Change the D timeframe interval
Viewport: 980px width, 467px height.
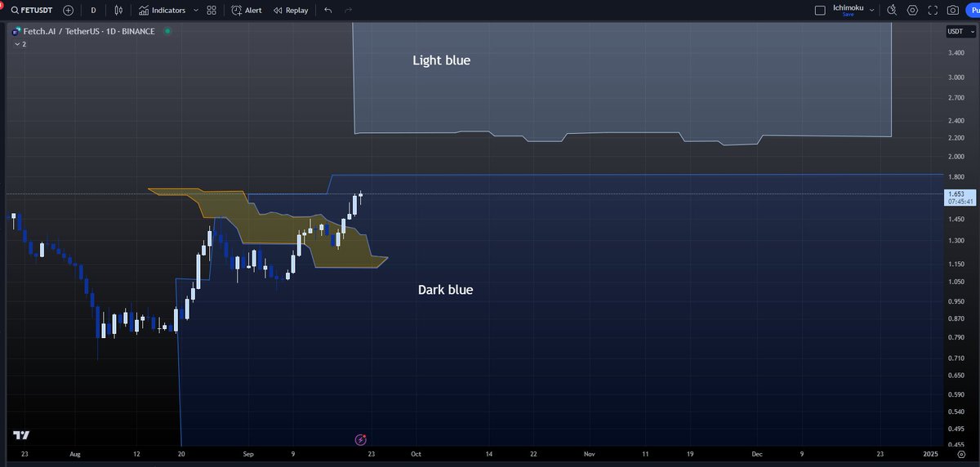tap(93, 11)
